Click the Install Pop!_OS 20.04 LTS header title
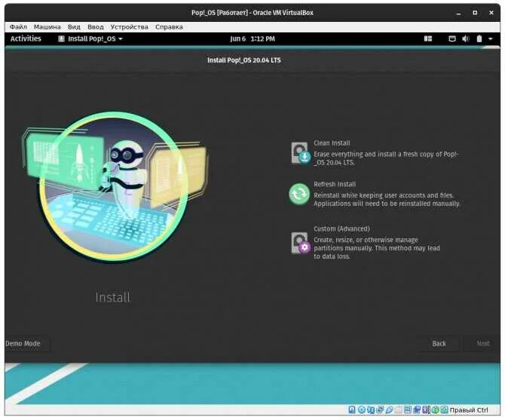Image resolution: width=505 pixels, height=420 pixels. tap(243, 60)
